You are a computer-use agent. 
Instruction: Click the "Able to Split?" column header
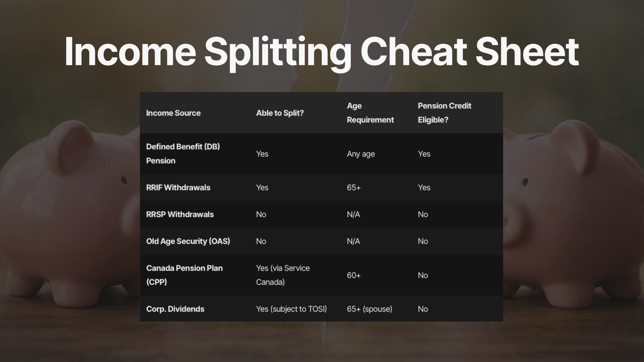click(280, 113)
